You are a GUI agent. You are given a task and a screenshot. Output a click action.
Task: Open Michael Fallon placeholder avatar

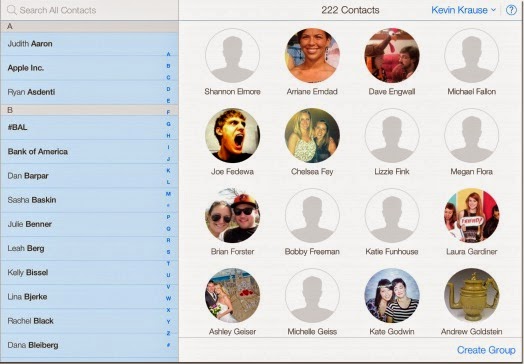472,55
